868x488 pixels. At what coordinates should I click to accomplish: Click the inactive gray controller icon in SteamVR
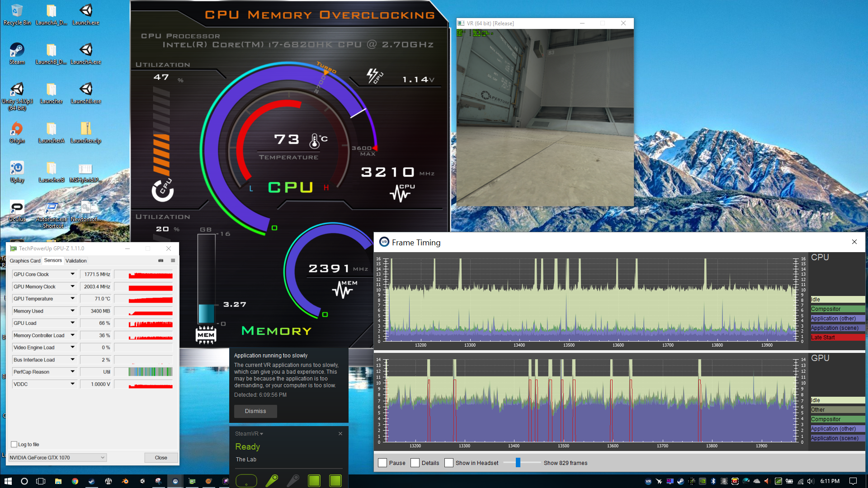pyautogui.click(x=293, y=481)
